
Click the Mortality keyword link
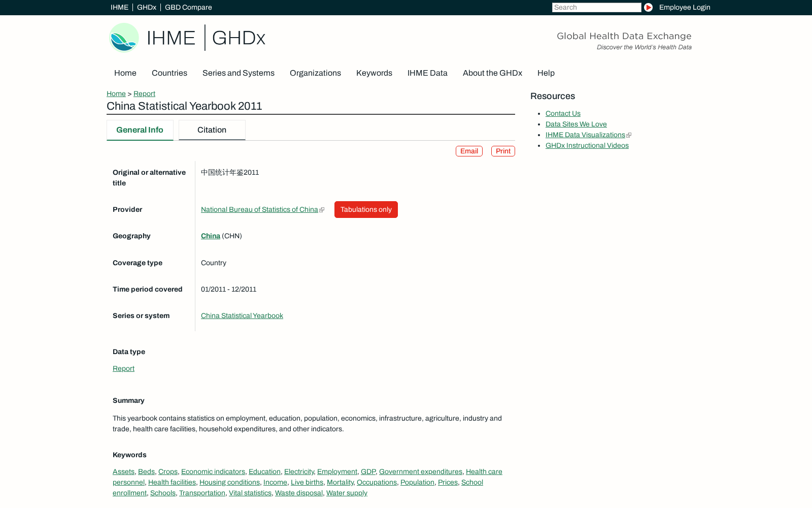pyautogui.click(x=340, y=482)
